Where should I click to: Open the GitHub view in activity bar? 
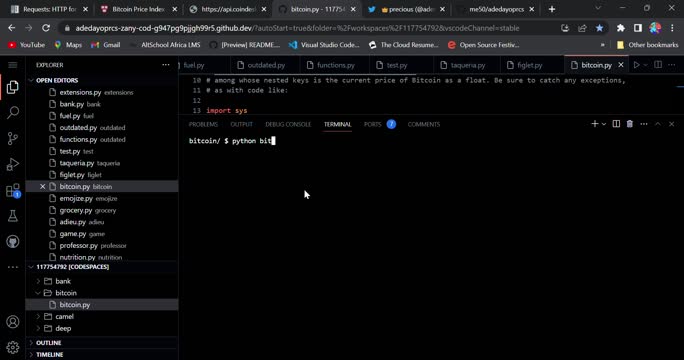(13, 242)
